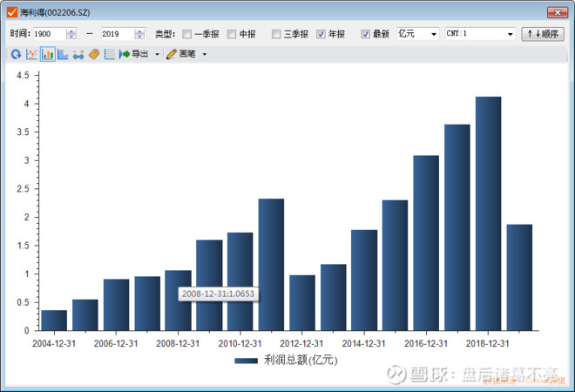The height and width of the screenshot is (392, 575).
Task: Click the 利润总额 legend color swatch
Action: pos(247,360)
